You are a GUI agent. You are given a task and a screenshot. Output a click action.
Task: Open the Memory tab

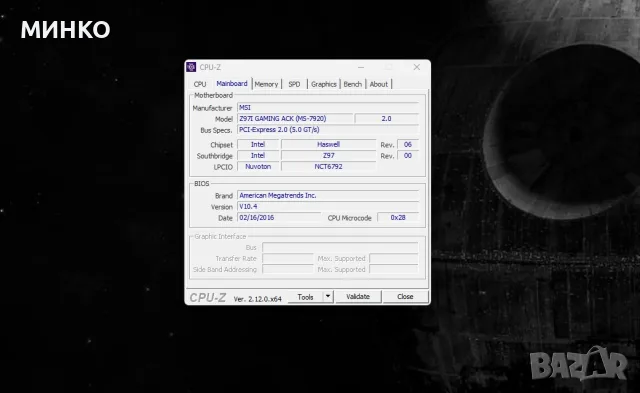point(266,84)
